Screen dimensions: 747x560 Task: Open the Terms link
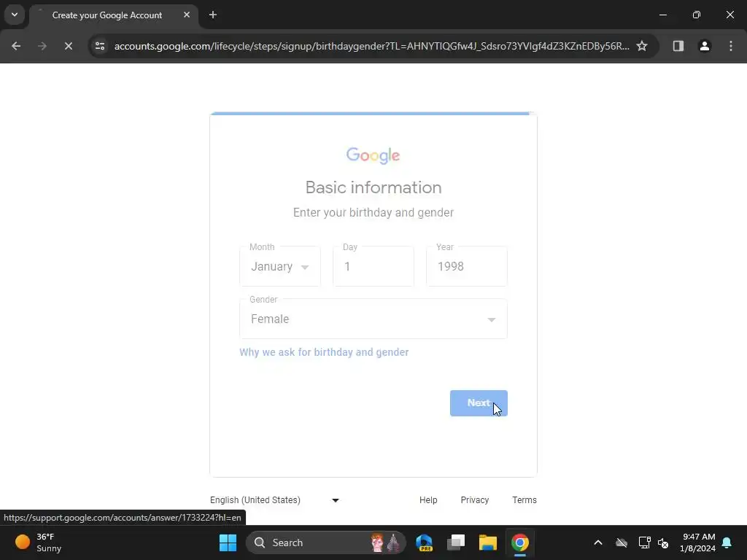coord(525,500)
